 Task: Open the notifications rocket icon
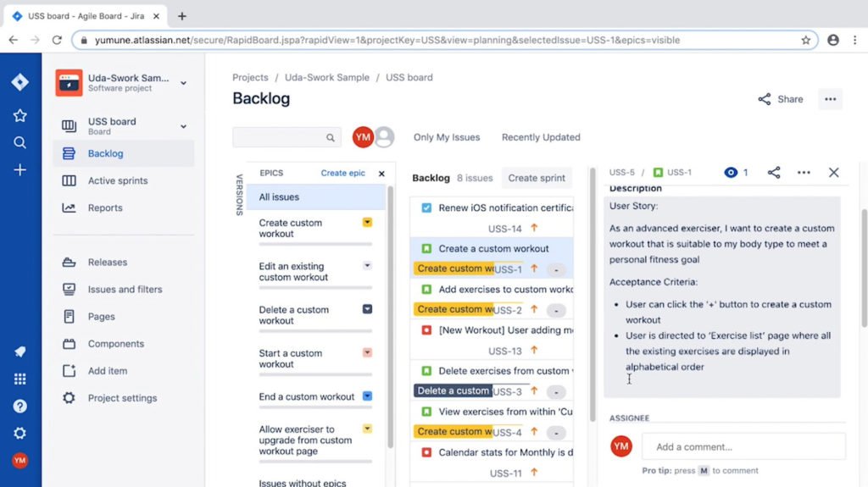(20, 351)
